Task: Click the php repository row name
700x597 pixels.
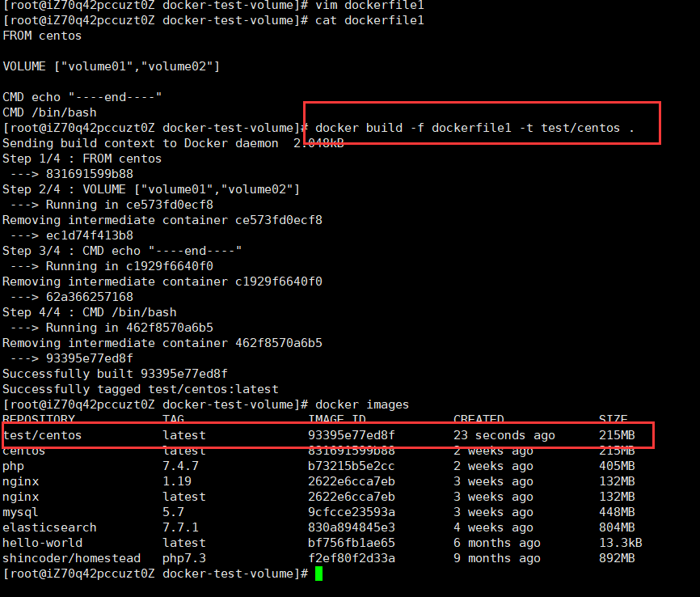Action: click(13, 466)
